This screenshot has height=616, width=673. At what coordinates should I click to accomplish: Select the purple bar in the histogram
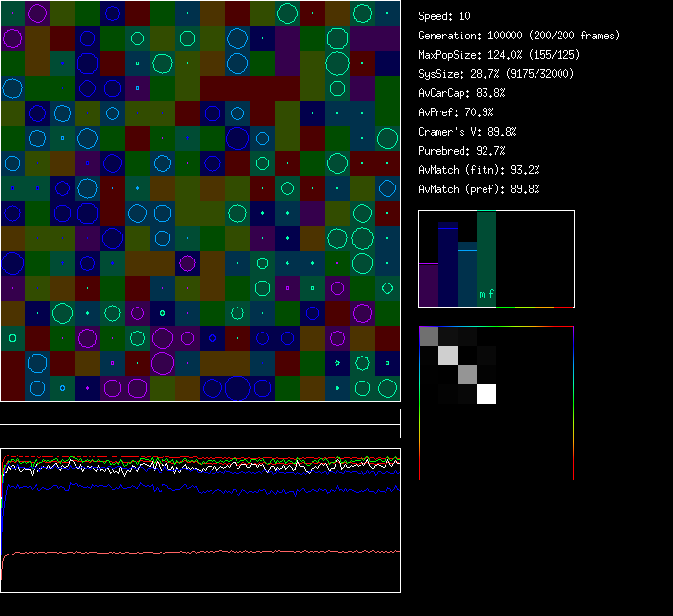point(429,283)
